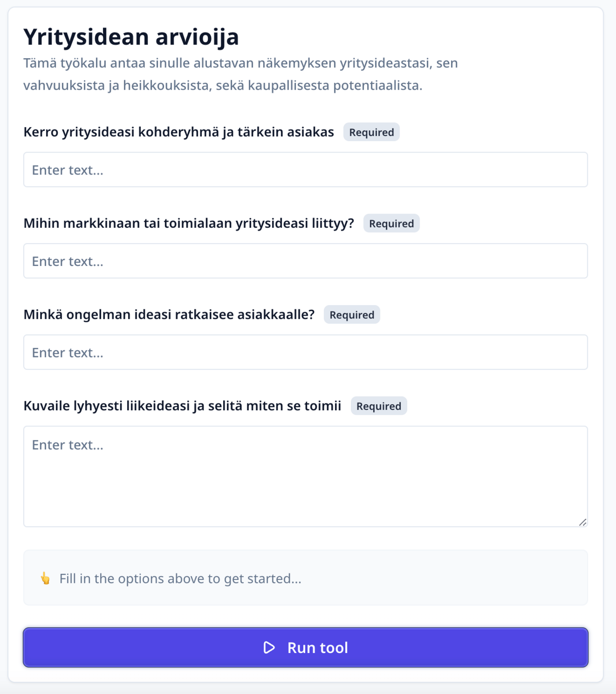The width and height of the screenshot is (616, 694).
Task: Select the ongelman ratkaisee asiakkaalle input
Action: tap(305, 352)
